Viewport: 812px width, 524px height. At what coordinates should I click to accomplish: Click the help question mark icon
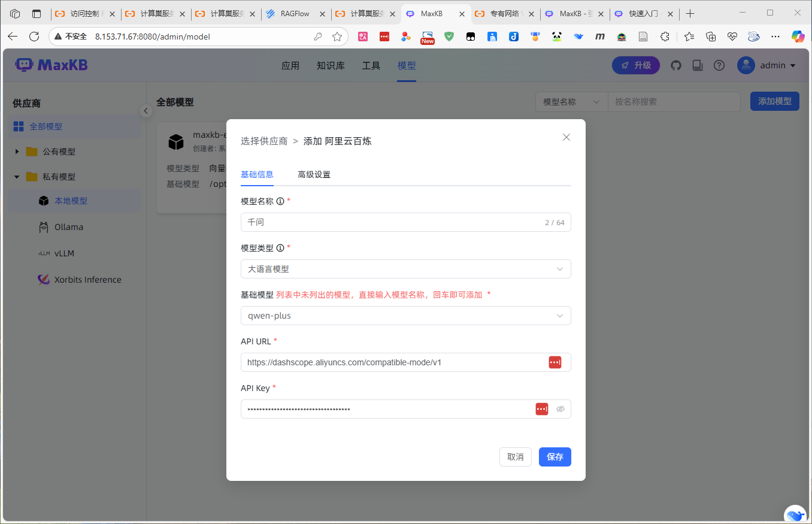[719, 65]
